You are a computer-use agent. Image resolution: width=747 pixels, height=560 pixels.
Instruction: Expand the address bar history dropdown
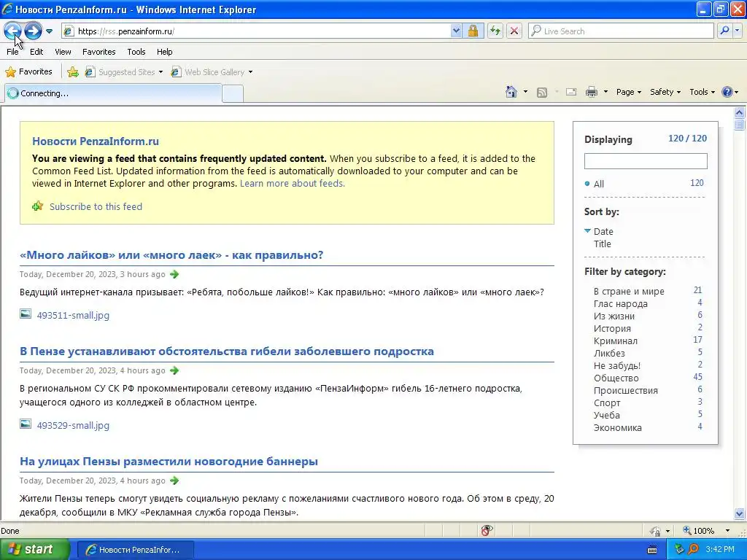(456, 31)
